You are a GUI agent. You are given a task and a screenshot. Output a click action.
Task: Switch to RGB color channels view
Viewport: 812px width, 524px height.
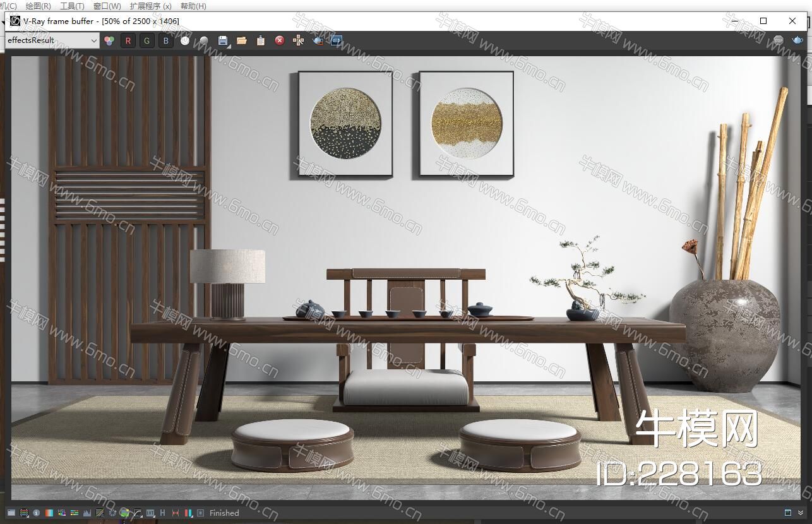[x=109, y=40]
